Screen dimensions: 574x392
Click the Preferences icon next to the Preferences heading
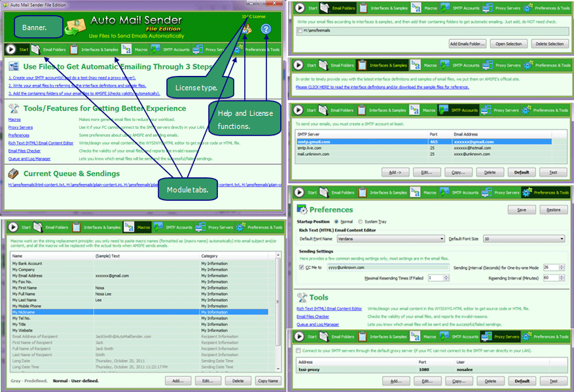[x=302, y=209]
